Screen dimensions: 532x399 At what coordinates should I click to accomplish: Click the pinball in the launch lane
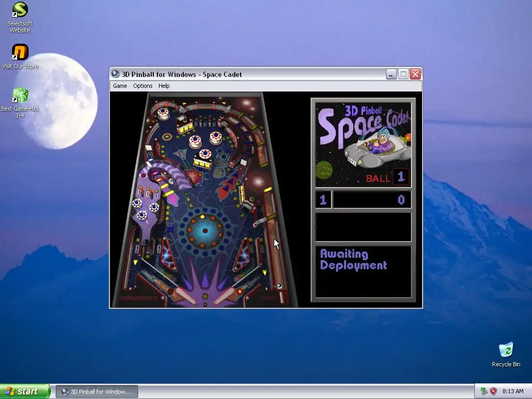[279, 286]
